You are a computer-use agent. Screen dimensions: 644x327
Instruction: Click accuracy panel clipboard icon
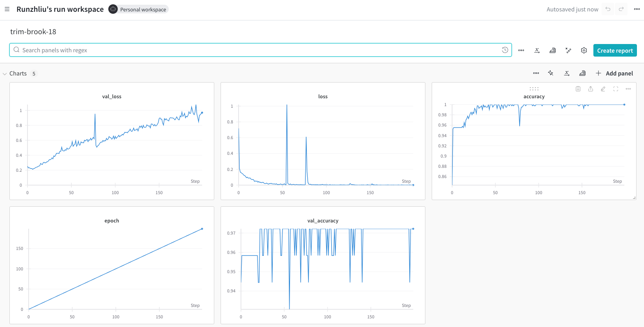tap(578, 89)
